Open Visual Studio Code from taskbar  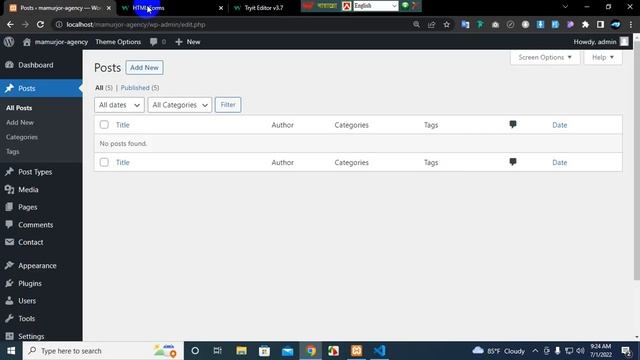[x=379, y=351]
